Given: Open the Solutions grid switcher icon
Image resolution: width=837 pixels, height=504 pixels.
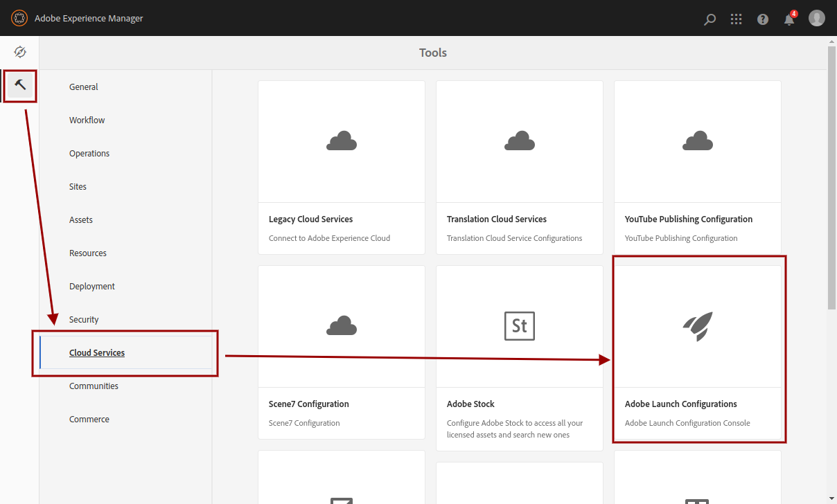Looking at the screenshot, I should [x=737, y=19].
